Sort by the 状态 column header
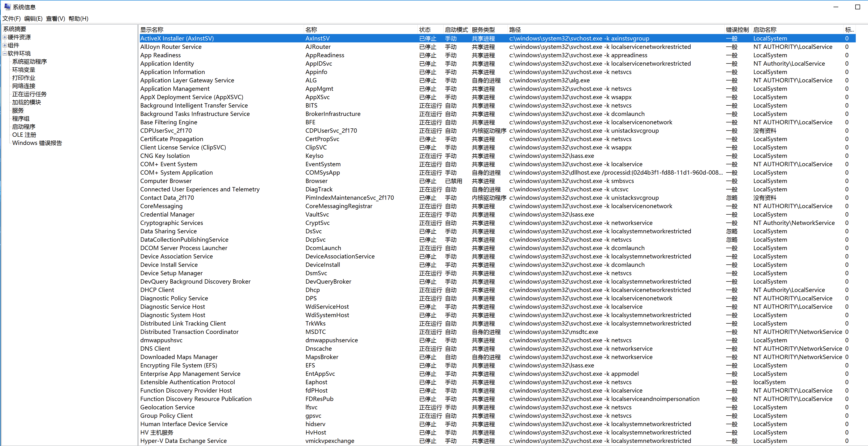Screen dimensions: 868x446 click(425, 30)
